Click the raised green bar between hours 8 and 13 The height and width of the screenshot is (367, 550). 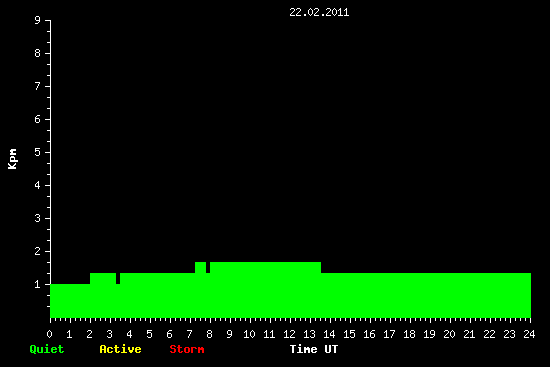265,290
